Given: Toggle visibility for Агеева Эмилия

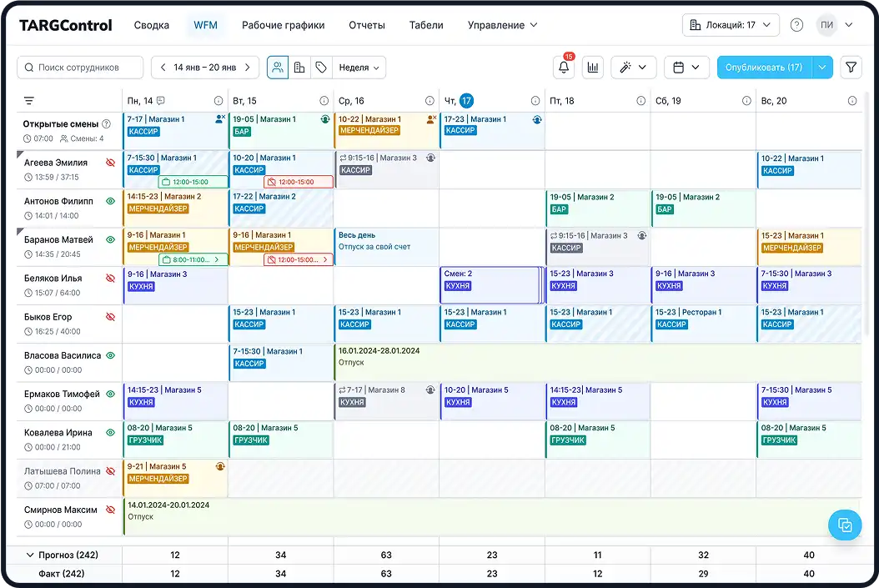Looking at the screenshot, I should [x=110, y=163].
